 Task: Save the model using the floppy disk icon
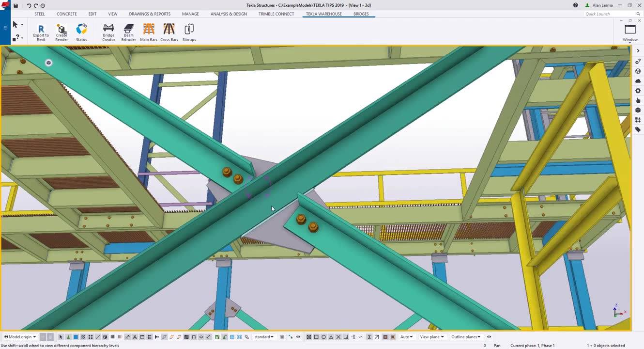point(16,5)
